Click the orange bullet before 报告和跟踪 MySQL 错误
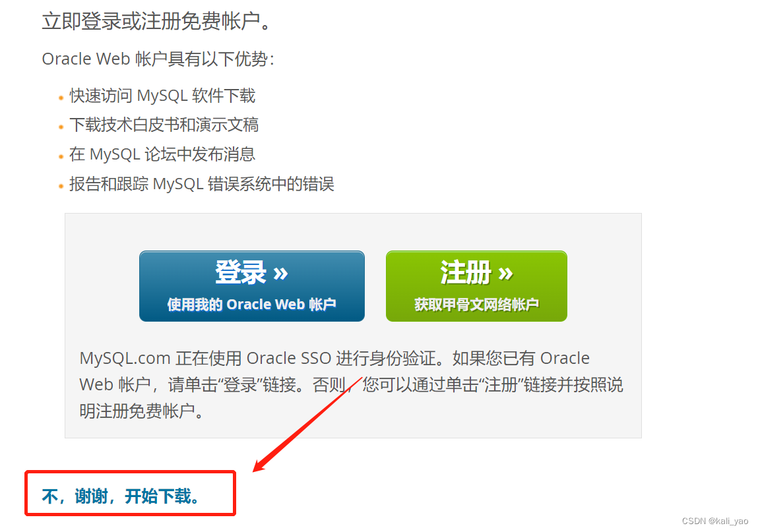 [61, 186]
